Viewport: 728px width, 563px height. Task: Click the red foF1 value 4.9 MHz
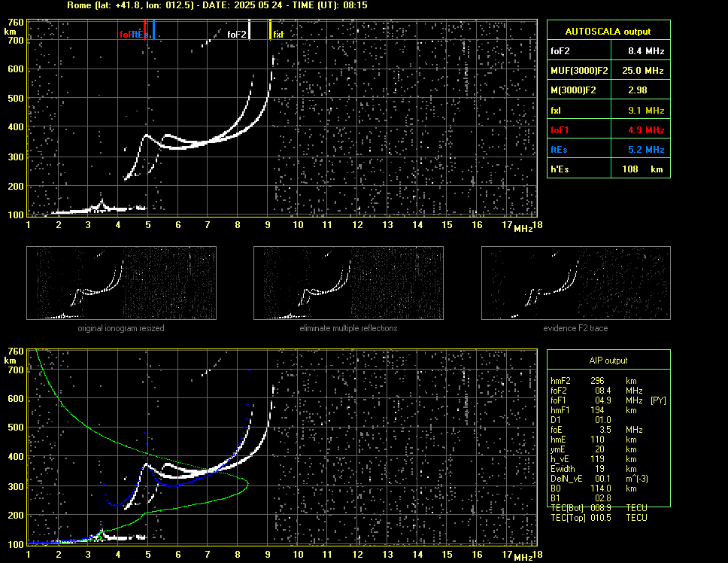pyautogui.click(x=646, y=130)
